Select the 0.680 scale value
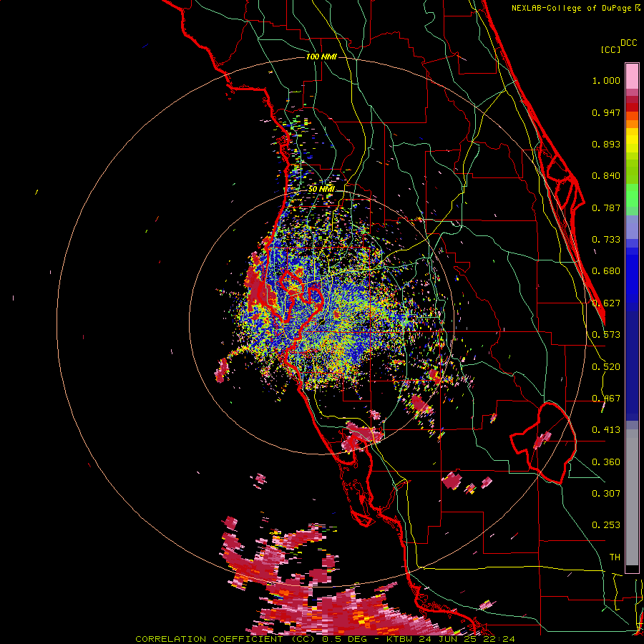The image size is (644, 644). tap(606, 271)
